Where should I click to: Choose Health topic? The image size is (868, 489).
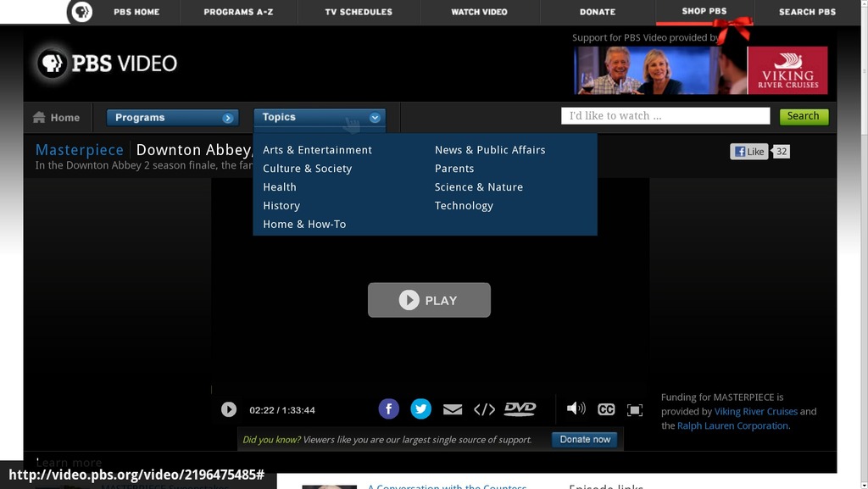pyautogui.click(x=280, y=187)
